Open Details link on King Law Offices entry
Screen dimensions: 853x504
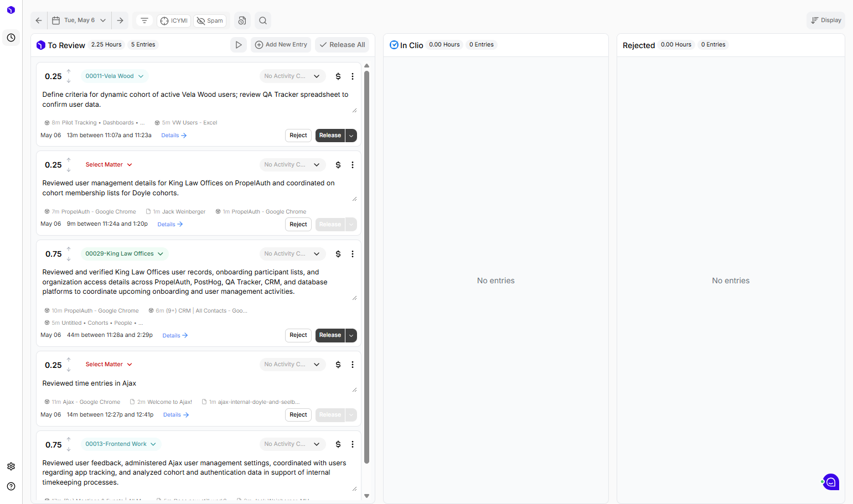(x=175, y=336)
